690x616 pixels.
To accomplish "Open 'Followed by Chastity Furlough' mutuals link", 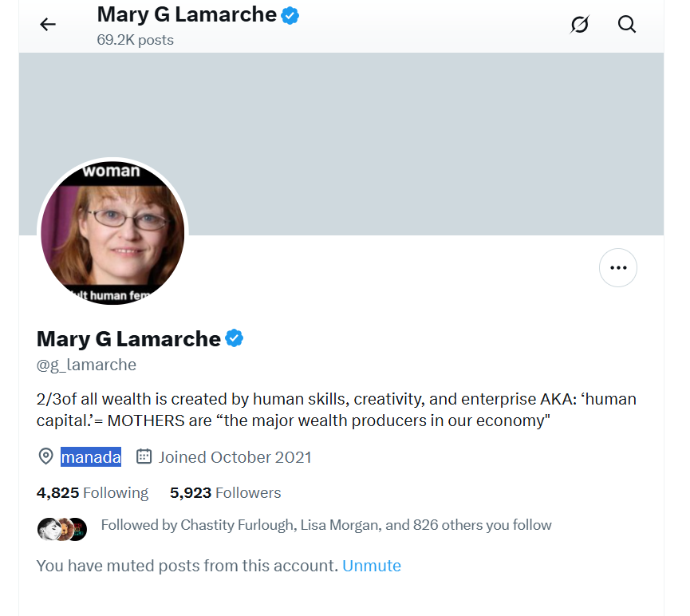I will 326,525.
